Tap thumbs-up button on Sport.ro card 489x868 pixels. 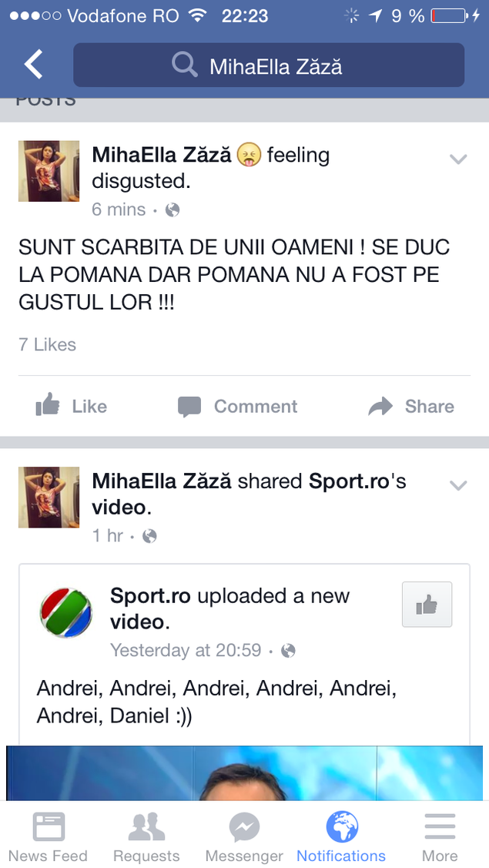[427, 605]
